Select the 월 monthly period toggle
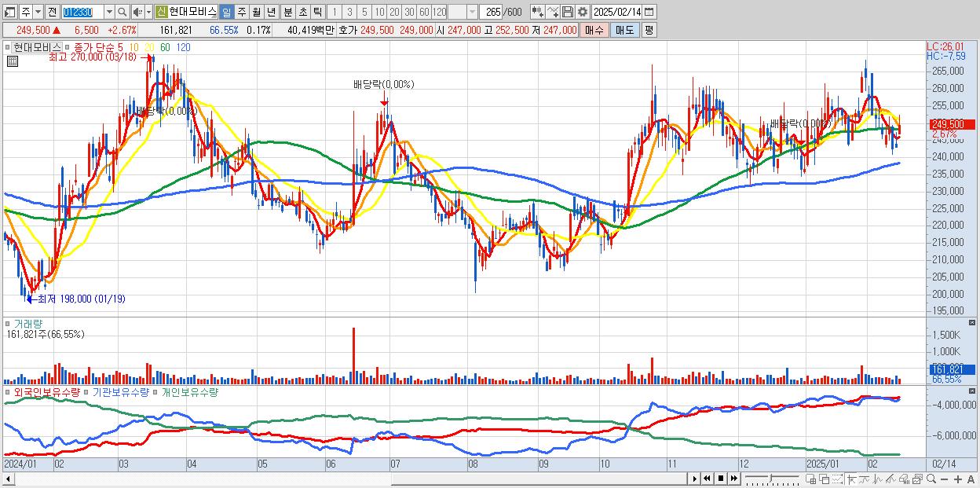Image resolution: width=980 pixels, height=488 pixels. [256, 13]
